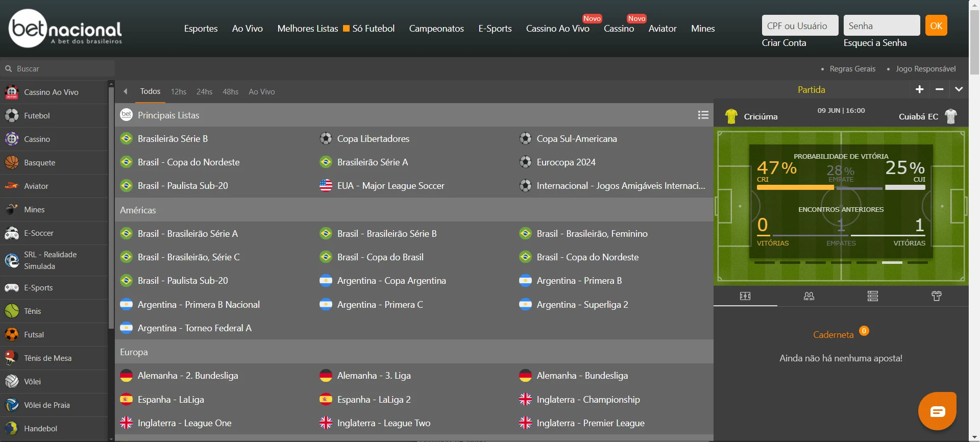This screenshot has height=442, width=980.
Task: Select the Futebol soccer ball sidebar icon
Action: [x=12, y=116]
